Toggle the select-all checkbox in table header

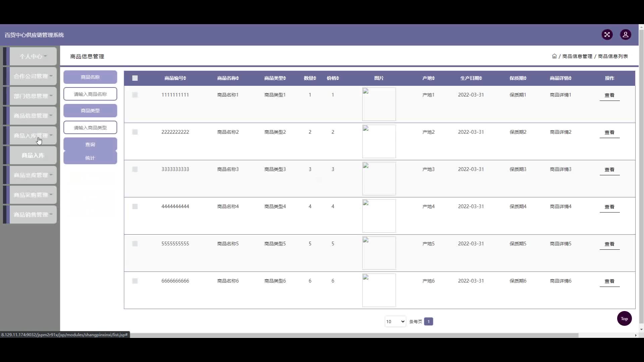pos(135,78)
